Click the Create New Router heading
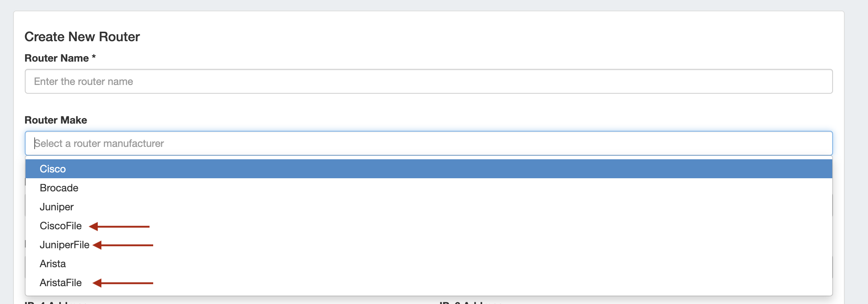This screenshot has height=304, width=868. (x=82, y=37)
